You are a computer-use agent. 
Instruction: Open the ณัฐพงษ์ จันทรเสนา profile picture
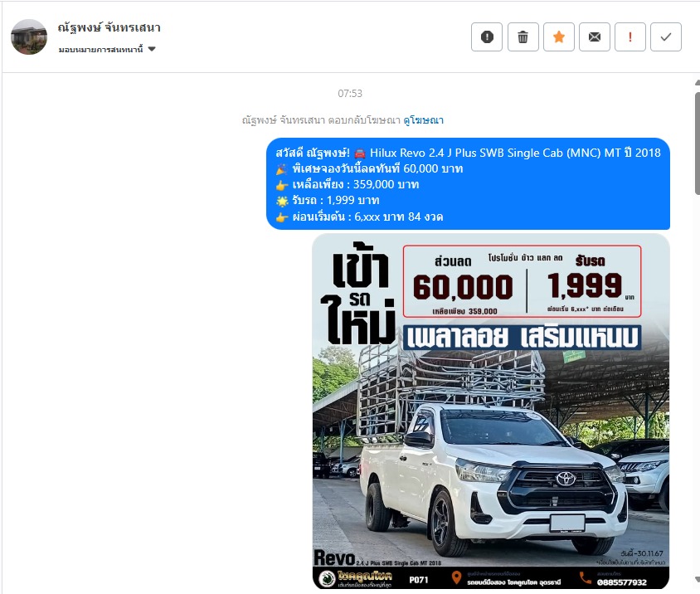pos(29,37)
